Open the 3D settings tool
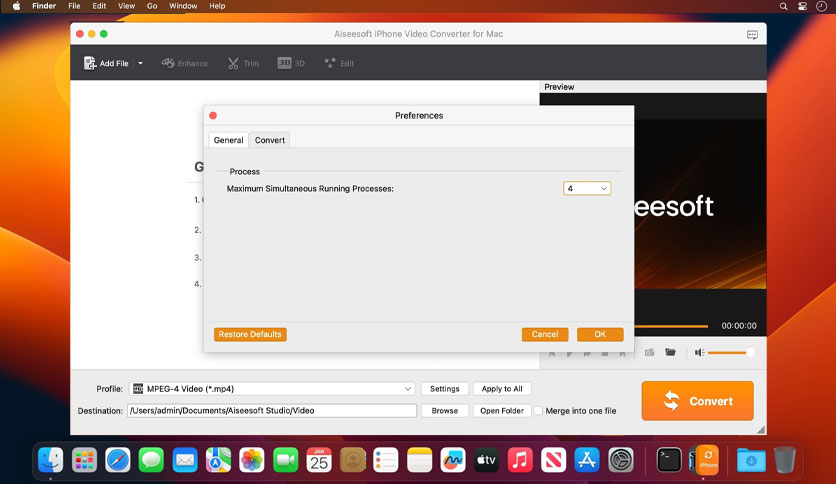Screen dimensions: 836x484 pyautogui.click(x=291, y=63)
